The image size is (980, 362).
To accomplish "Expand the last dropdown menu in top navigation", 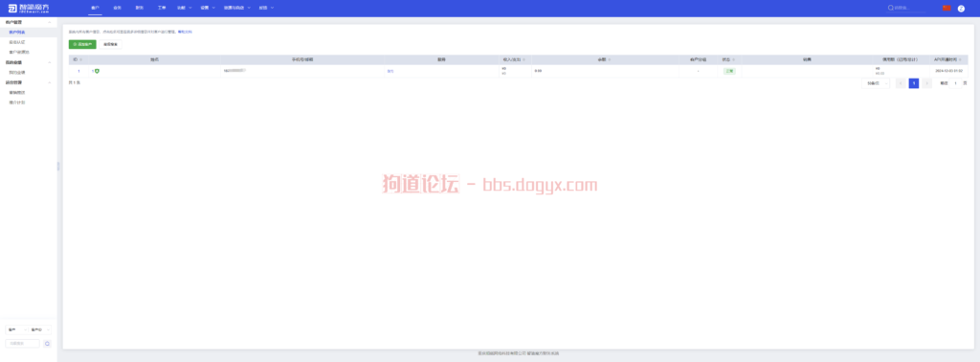I will click(x=266, y=8).
